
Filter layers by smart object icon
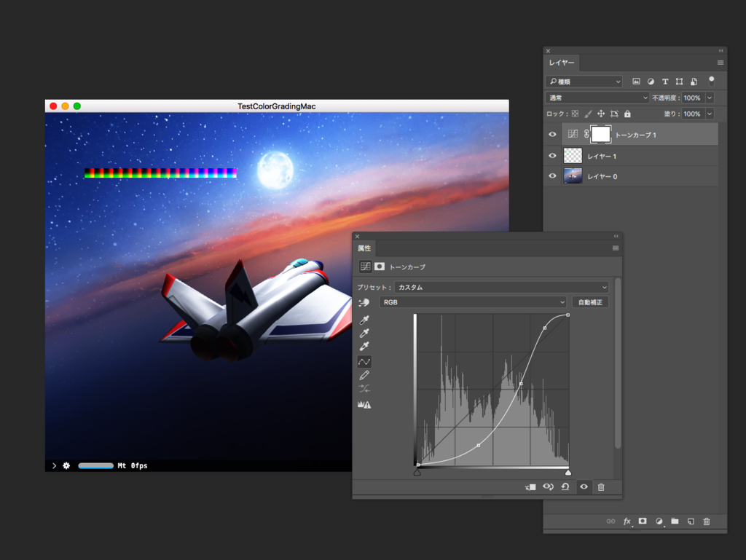tap(694, 82)
